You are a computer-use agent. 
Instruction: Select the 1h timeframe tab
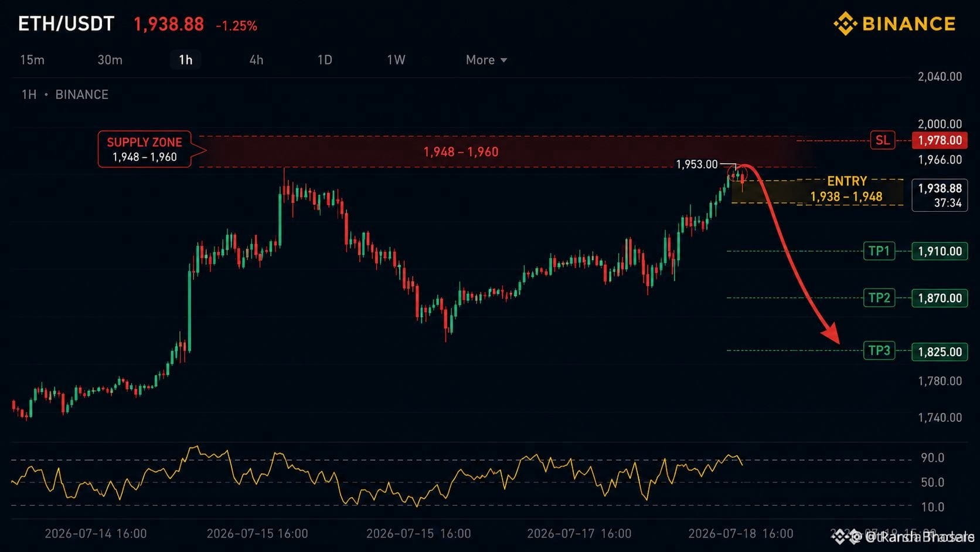click(186, 60)
